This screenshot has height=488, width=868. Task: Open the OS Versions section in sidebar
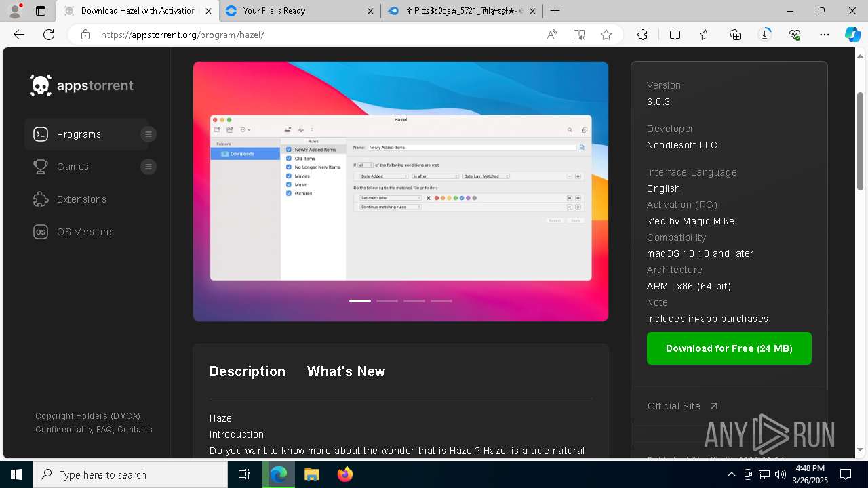(85, 232)
